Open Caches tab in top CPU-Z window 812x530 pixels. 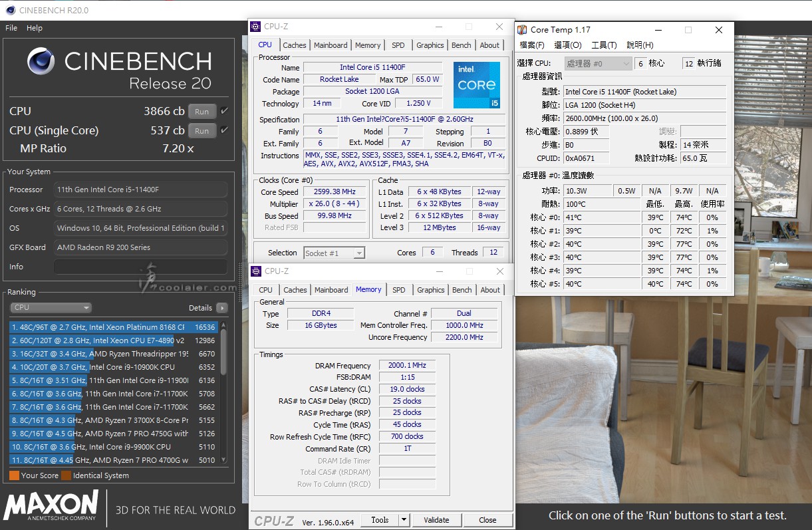(x=295, y=45)
